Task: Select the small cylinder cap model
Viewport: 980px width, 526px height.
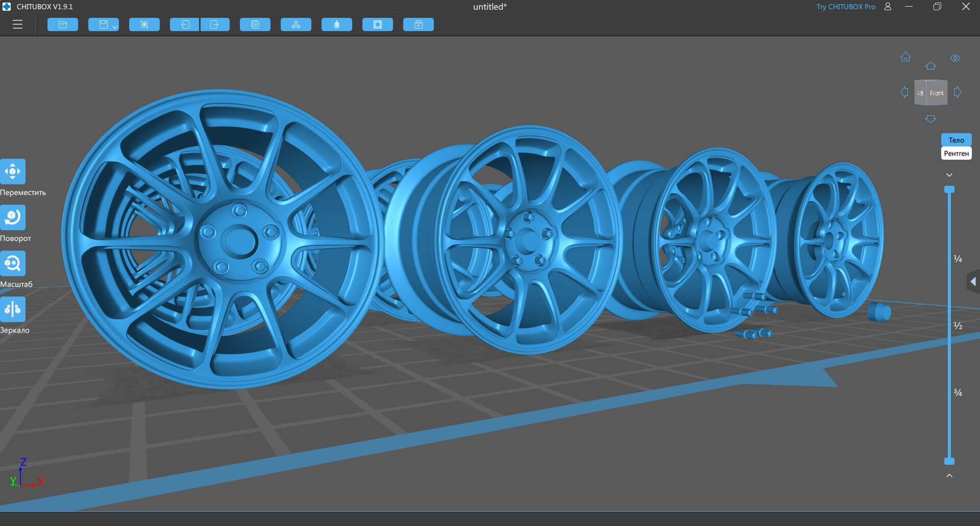Action: click(879, 312)
